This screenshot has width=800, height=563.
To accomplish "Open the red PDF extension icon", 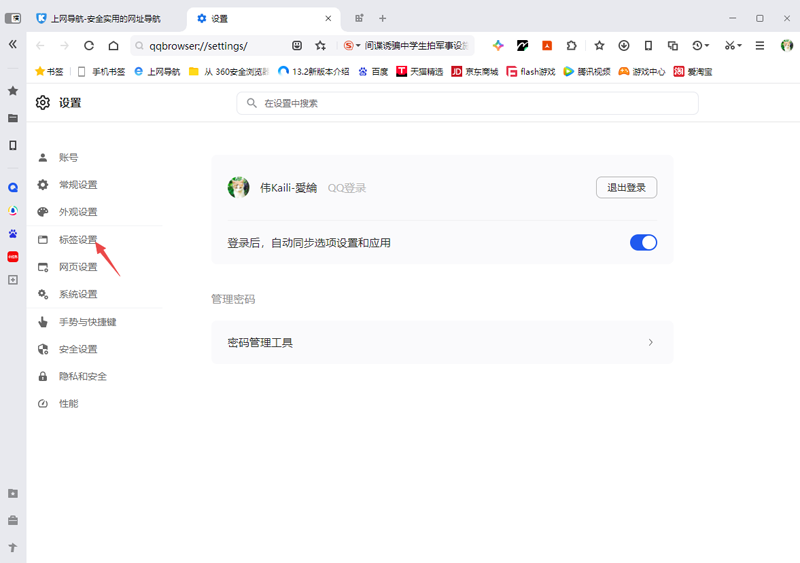I will [547, 46].
